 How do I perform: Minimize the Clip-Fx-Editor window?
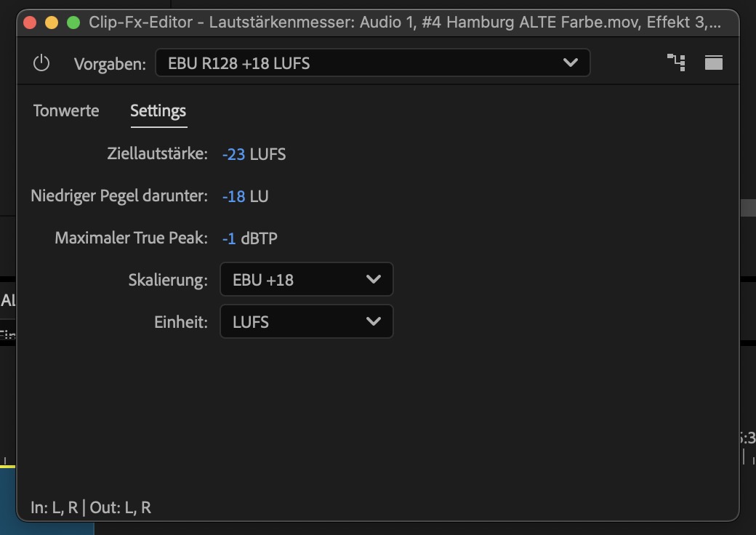[52, 23]
